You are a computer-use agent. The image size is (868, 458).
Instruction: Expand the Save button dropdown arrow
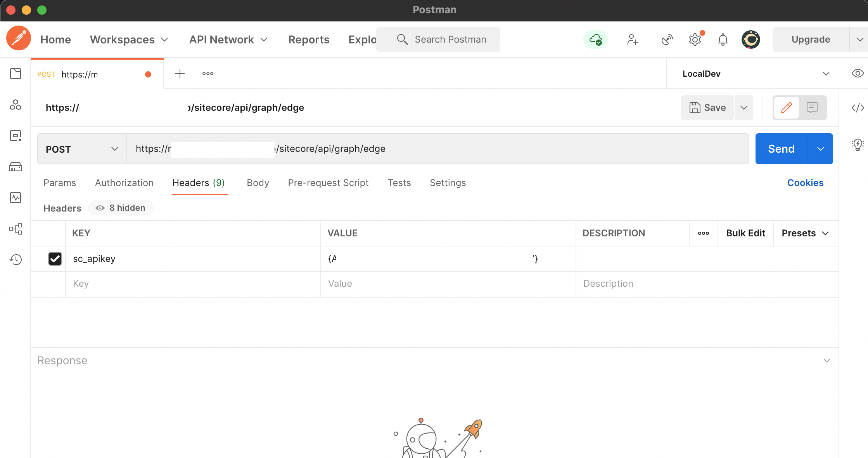tap(744, 107)
